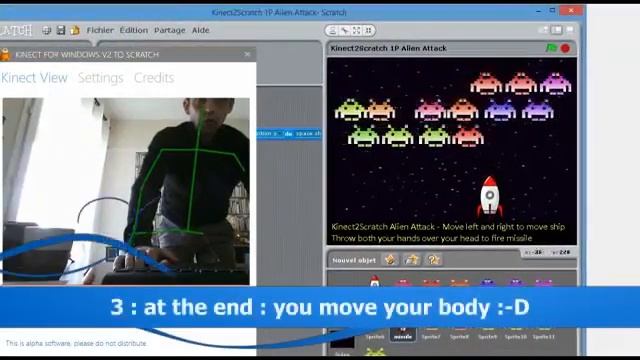
Task: Open the Partage menu
Action: pos(169,30)
